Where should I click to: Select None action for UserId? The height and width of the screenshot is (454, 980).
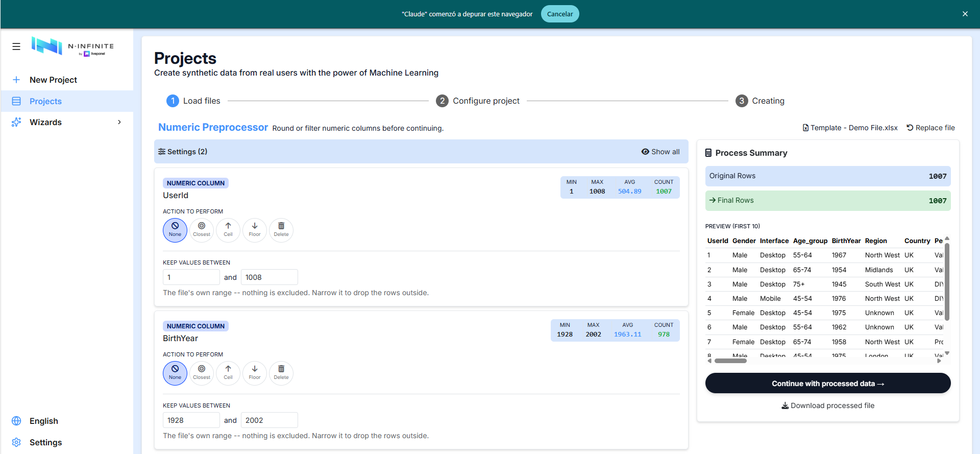click(x=175, y=230)
